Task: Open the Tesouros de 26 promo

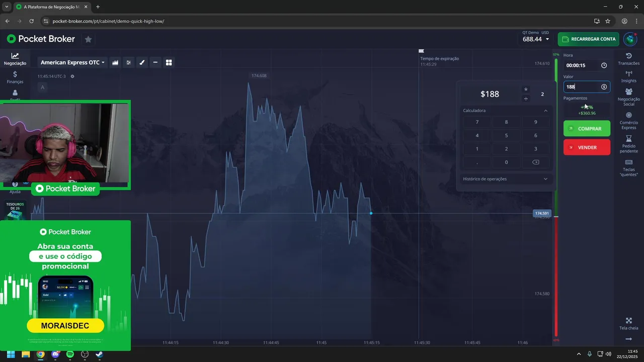Action: [x=15, y=210]
